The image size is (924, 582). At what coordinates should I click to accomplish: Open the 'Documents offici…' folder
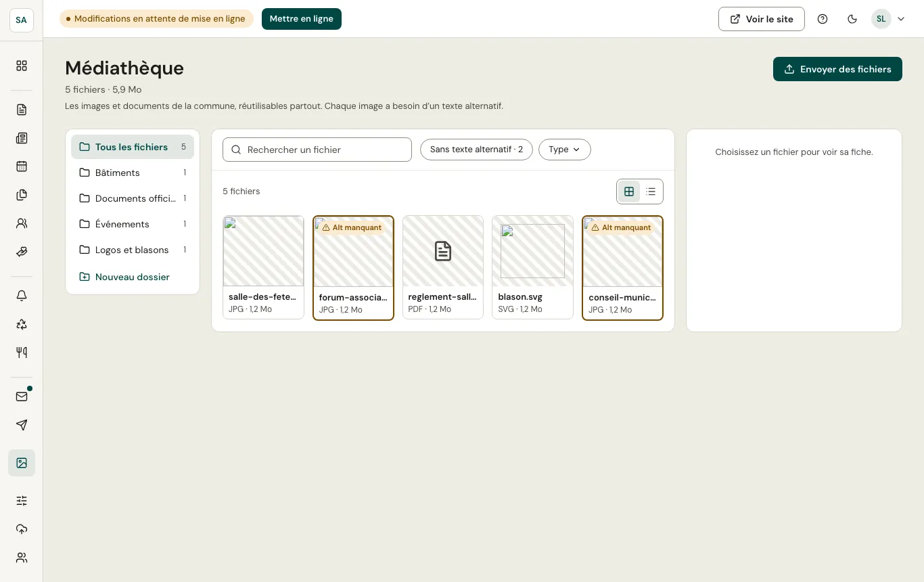click(133, 198)
